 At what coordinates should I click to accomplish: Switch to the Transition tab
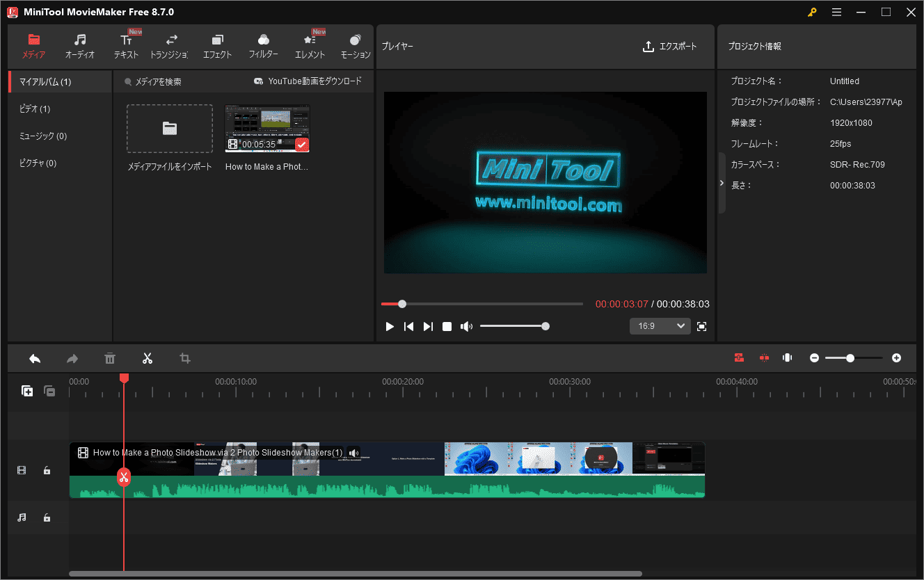(x=170, y=46)
